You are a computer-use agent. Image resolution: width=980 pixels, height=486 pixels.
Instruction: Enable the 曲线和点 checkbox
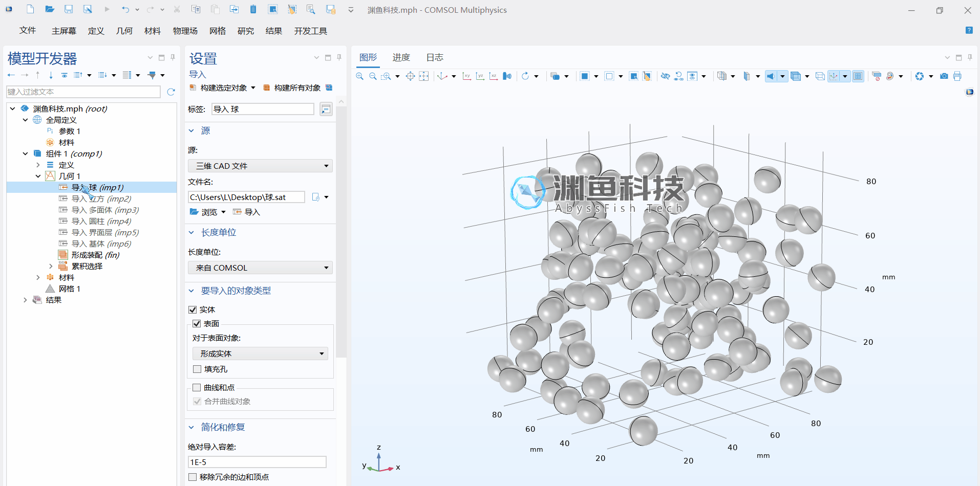coord(197,387)
